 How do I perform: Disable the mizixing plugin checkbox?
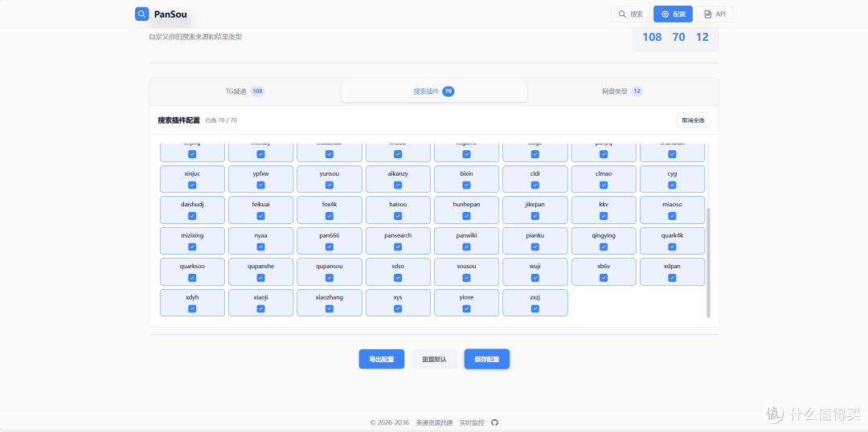point(192,247)
